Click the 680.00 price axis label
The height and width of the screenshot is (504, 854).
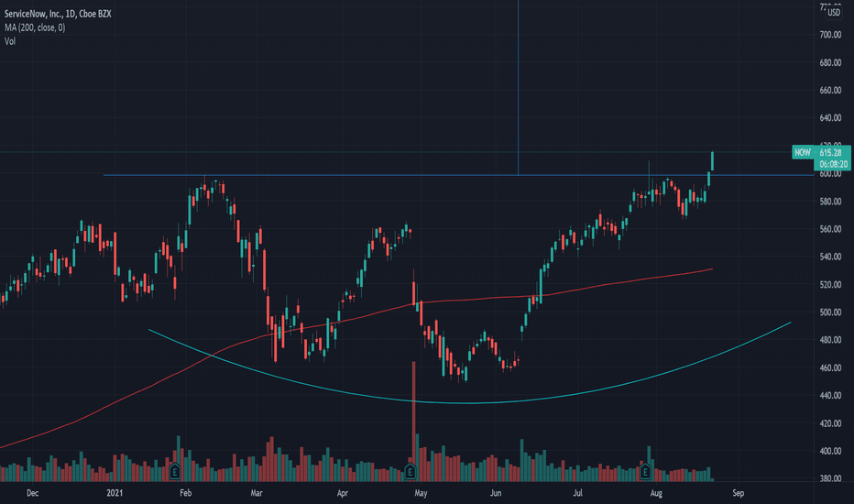[830, 62]
